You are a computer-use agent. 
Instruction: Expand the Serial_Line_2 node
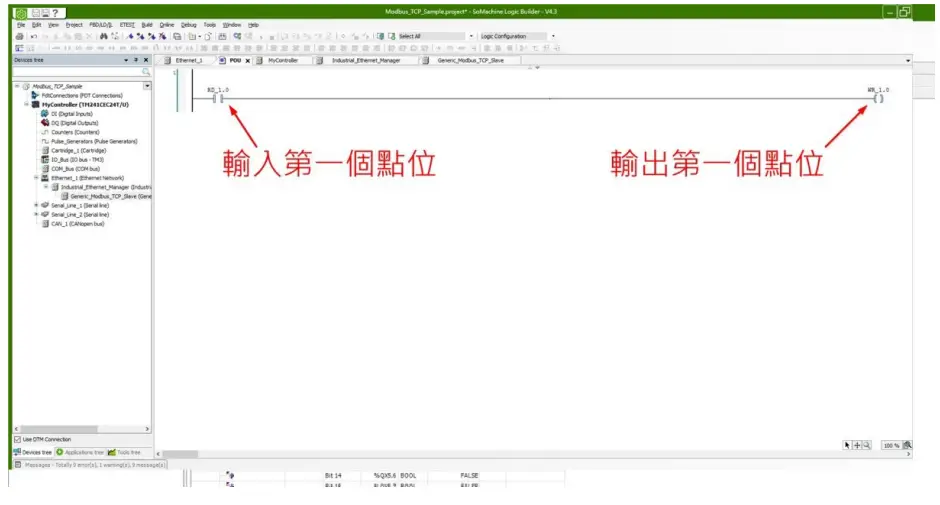pyautogui.click(x=36, y=214)
